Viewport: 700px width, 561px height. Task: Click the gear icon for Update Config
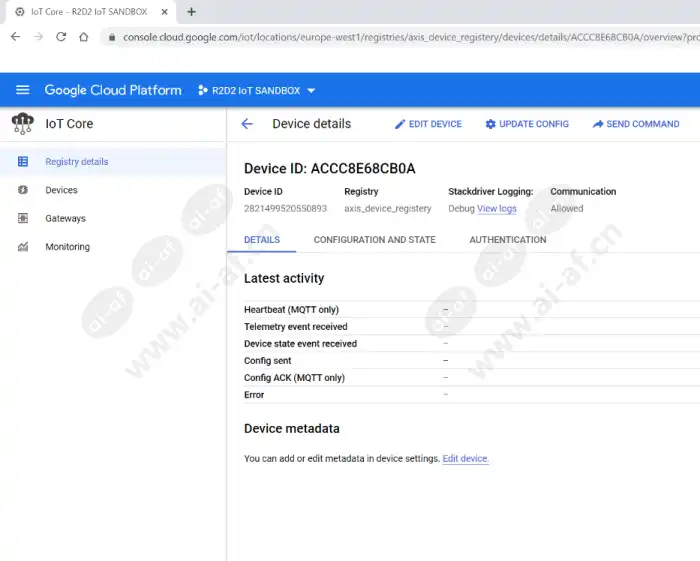click(x=490, y=124)
